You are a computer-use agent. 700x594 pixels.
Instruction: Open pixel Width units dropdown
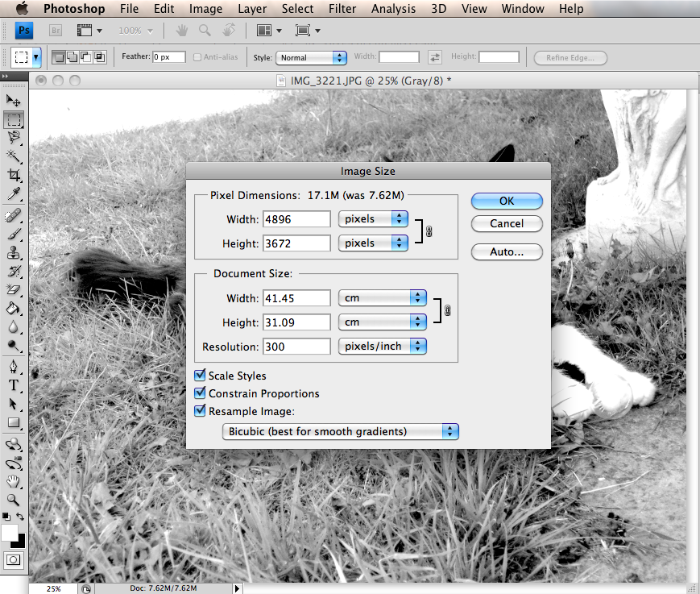point(373,219)
